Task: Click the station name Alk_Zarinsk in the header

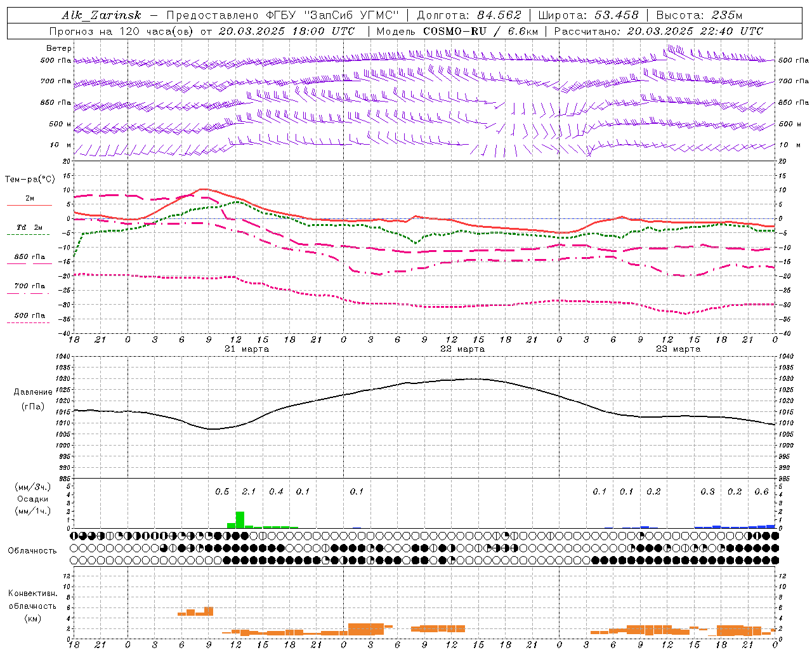Action: click(101, 15)
